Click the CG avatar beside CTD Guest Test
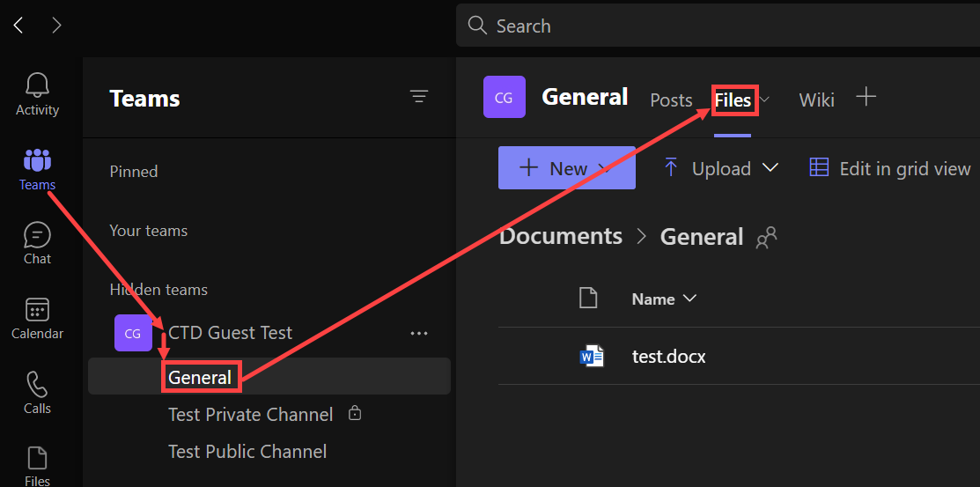980x487 pixels. (133, 333)
